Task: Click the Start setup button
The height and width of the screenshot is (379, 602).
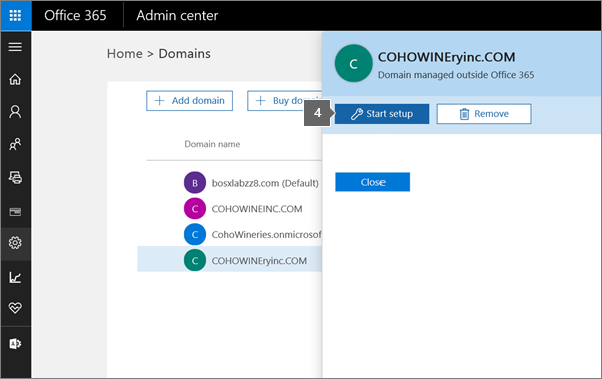Action: 382,114
